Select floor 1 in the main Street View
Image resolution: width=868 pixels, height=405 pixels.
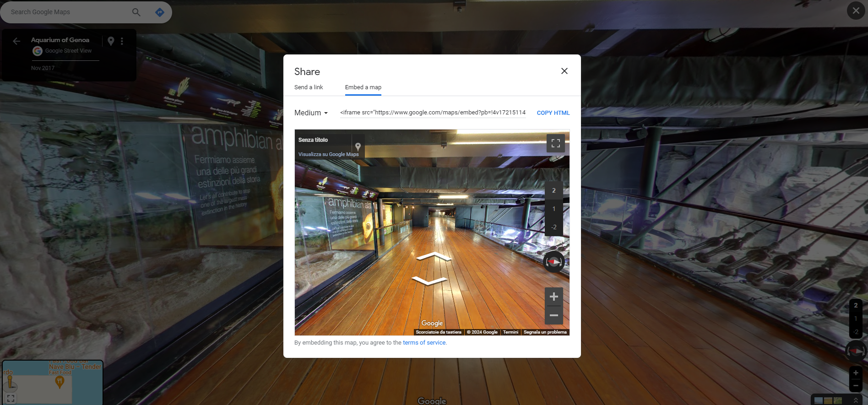856,319
